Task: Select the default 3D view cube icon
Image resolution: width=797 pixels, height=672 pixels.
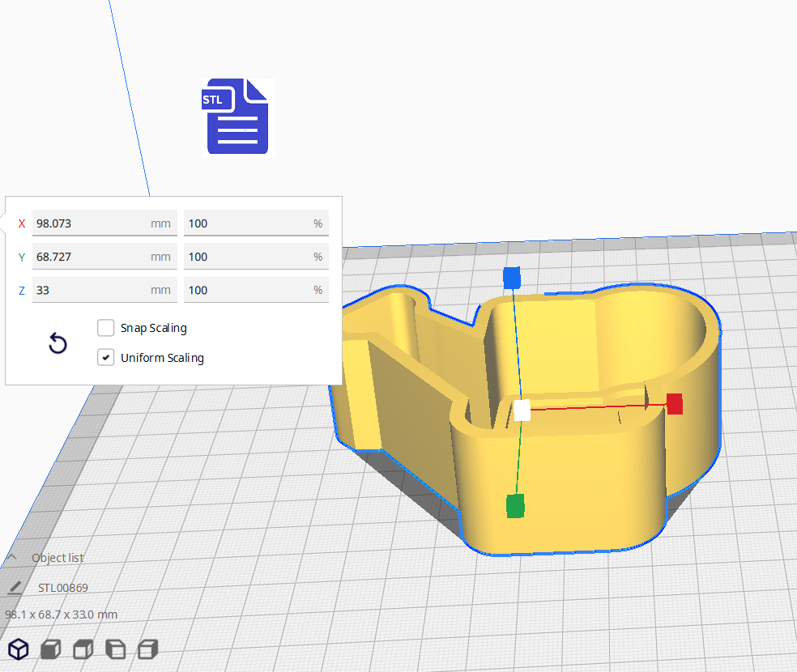Action: (x=18, y=649)
